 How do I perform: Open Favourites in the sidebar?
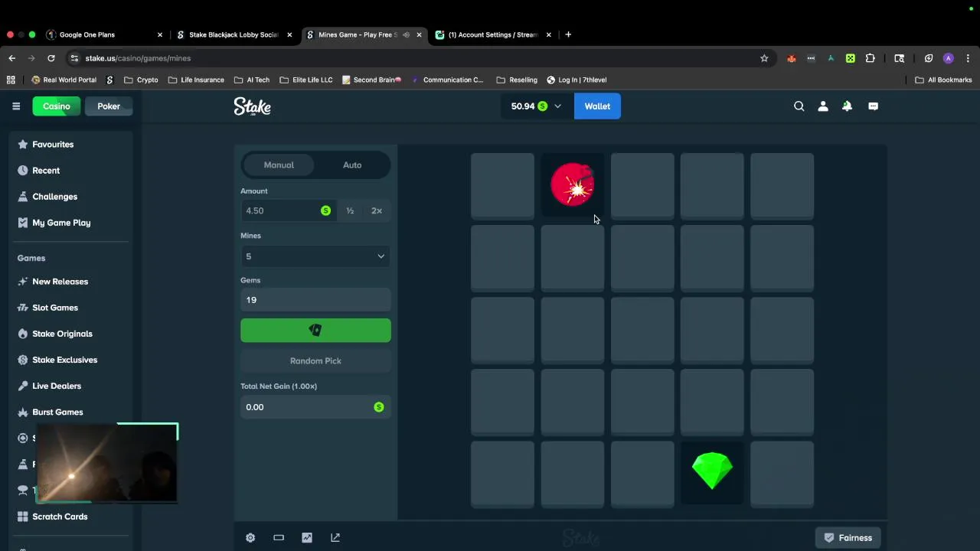53,145
